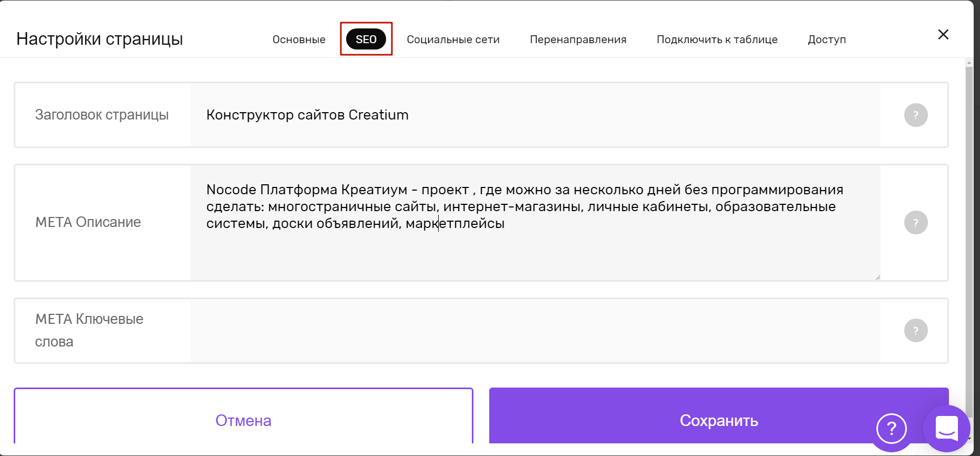Focus the META Ключевые слова input

[535, 331]
